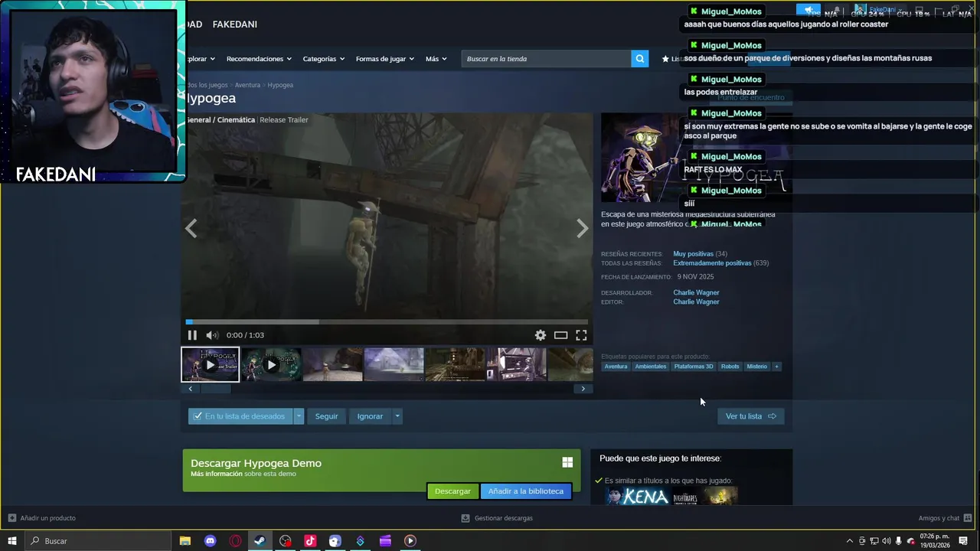The image size is (980, 551).
Task: Click the Descargar demo button
Action: [x=452, y=491]
